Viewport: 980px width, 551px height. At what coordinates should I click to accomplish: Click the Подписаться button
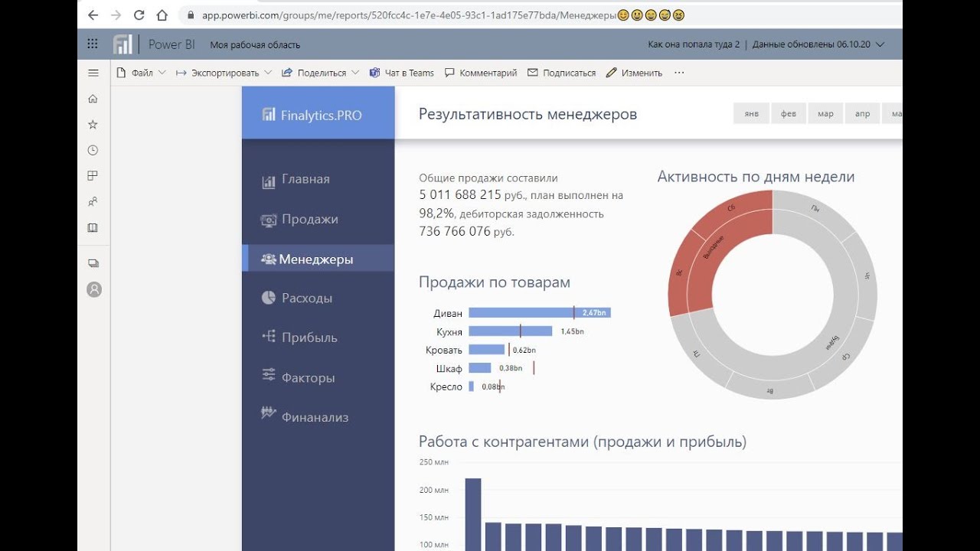coord(561,73)
